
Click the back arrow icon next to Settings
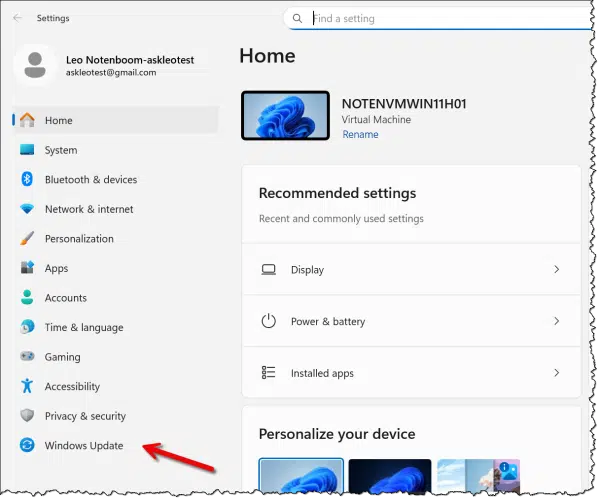(18, 18)
